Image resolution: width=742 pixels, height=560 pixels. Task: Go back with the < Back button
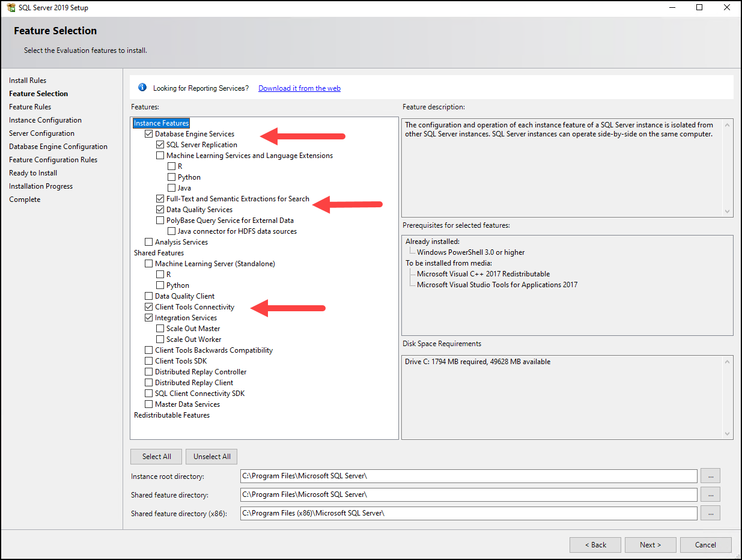[x=595, y=545]
